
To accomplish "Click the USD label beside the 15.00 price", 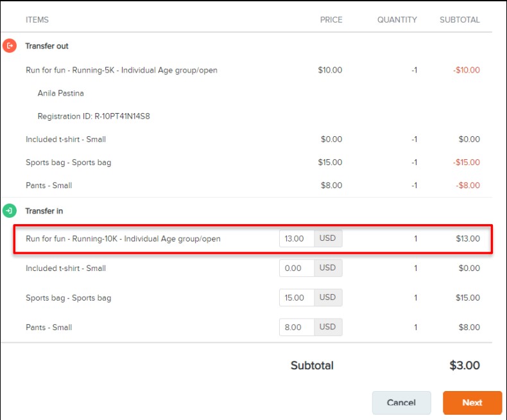I will click(x=328, y=298).
